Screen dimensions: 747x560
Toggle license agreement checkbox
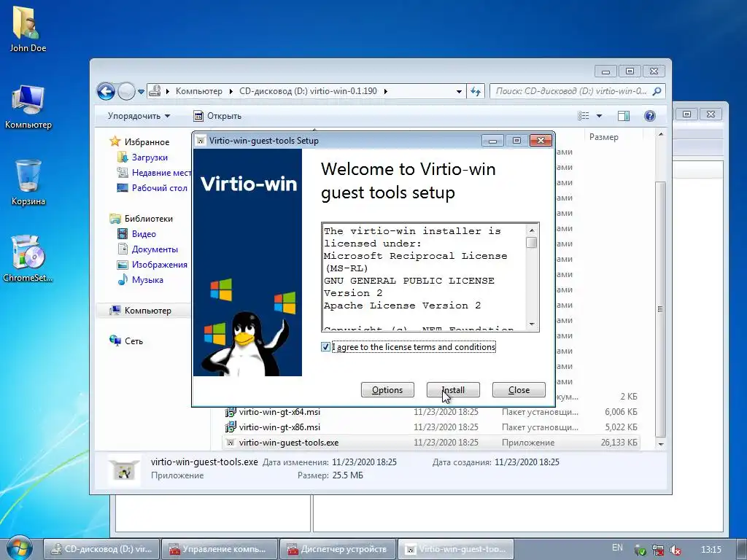pyautogui.click(x=325, y=347)
